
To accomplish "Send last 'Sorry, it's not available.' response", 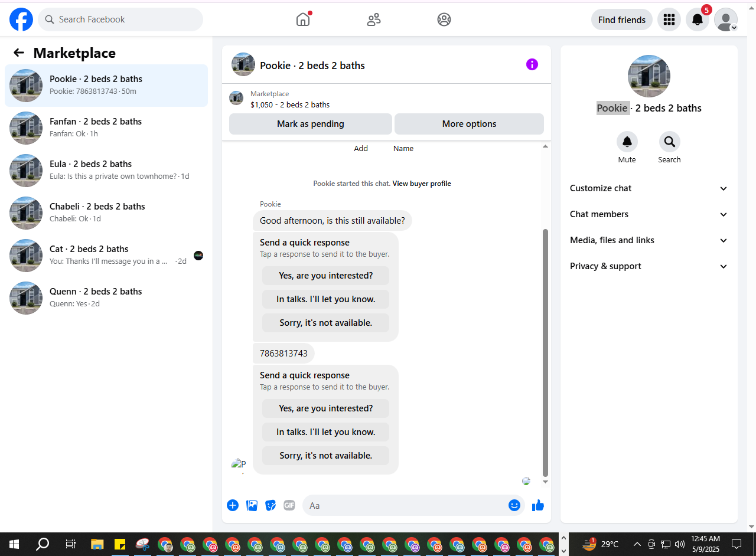I will [x=326, y=456].
